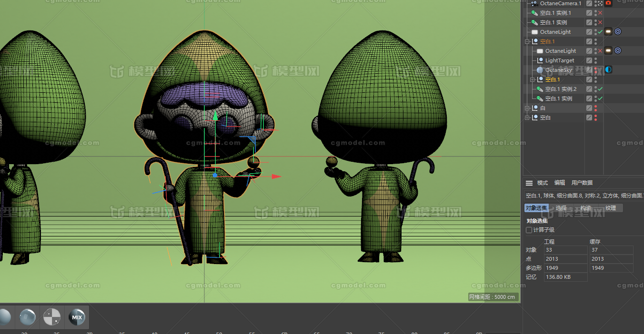Switch to the 构造 tab
This screenshot has width=644, height=334.
click(x=585, y=208)
